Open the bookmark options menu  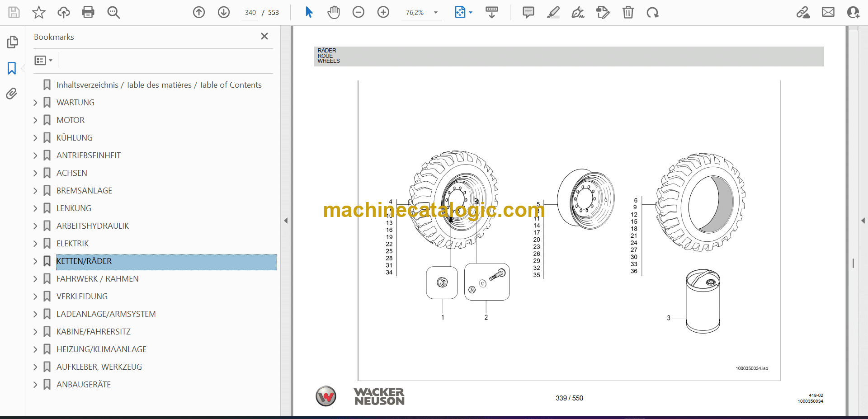43,60
